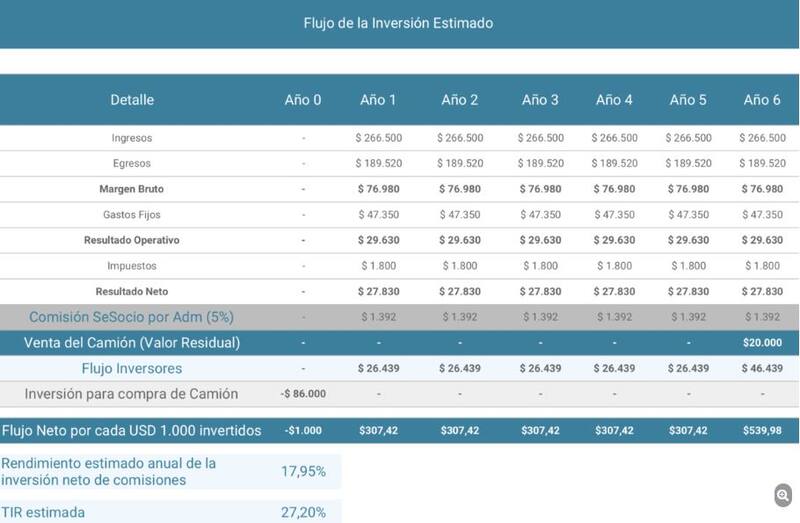This screenshot has width=800, height=523.
Task: Click the 17,95% estimated annual return value
Action: [302, 471]
